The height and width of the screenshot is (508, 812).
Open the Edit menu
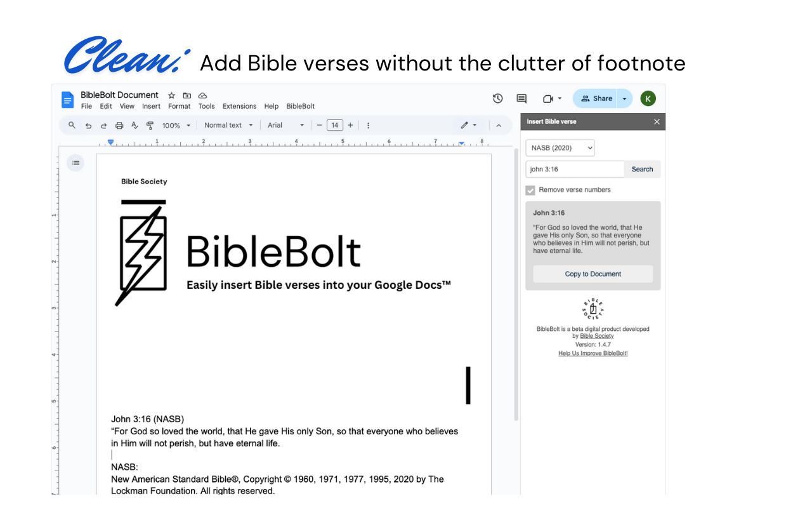click(106, 106)
